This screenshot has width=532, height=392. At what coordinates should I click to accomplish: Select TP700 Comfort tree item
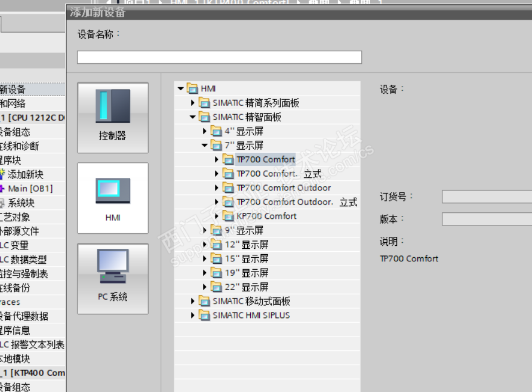coord(266,159)
